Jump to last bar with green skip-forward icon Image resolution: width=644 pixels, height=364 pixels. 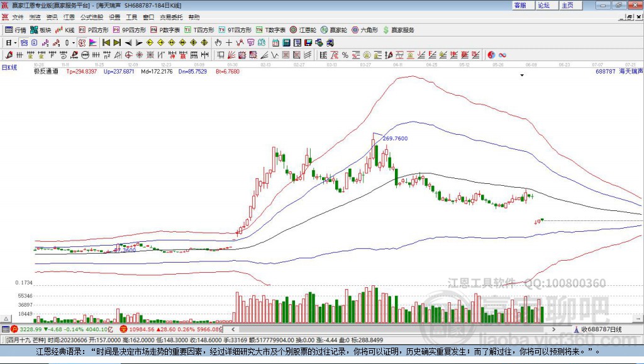pos(117,42)
